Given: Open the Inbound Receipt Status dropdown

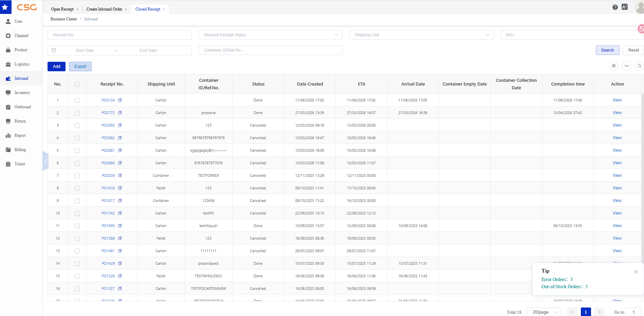Looking at the screenshot, I should point(271,35).
